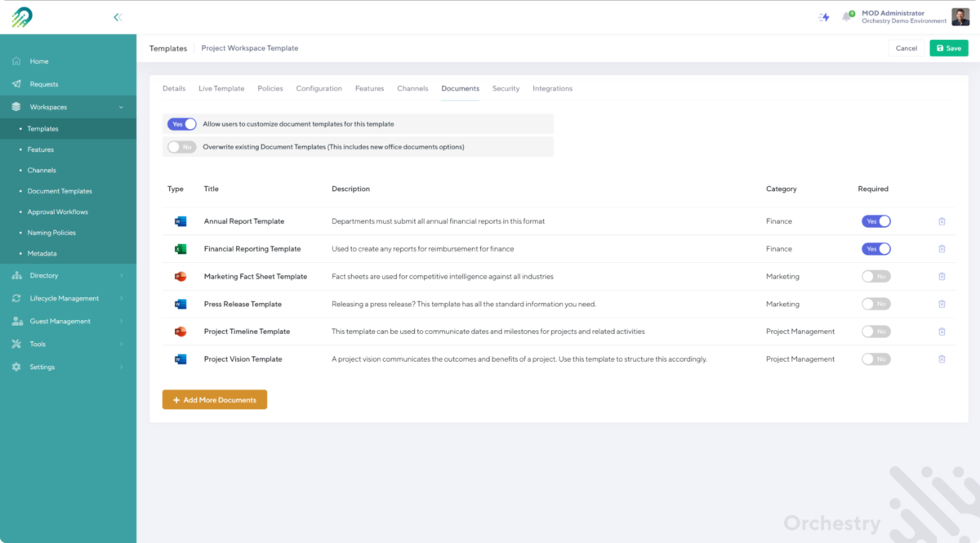Toggle Required for Financial Reporting Template

[876, 249]
